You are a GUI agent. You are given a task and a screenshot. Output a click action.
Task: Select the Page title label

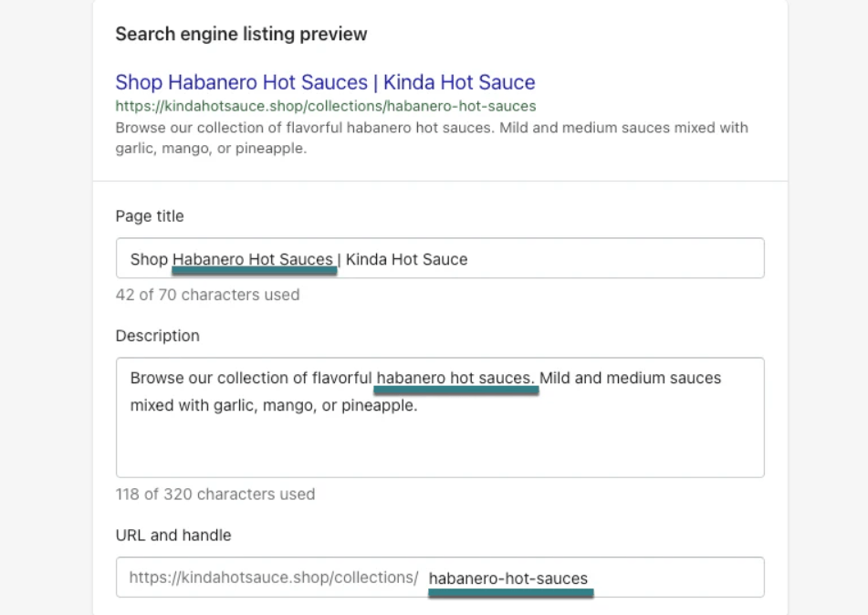(149, 216)
